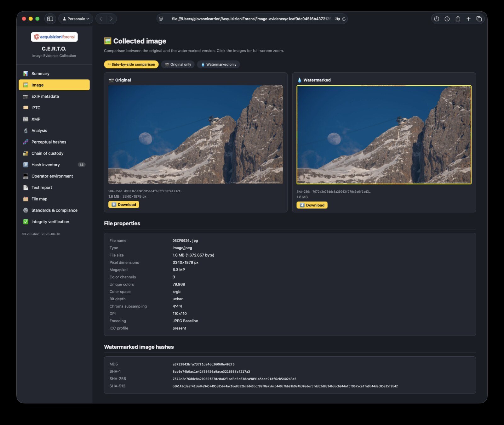Click the Encoding value JPEG Baseline
Screen dimensions: 504x425
pyautogui.click(x=185, y=321)
